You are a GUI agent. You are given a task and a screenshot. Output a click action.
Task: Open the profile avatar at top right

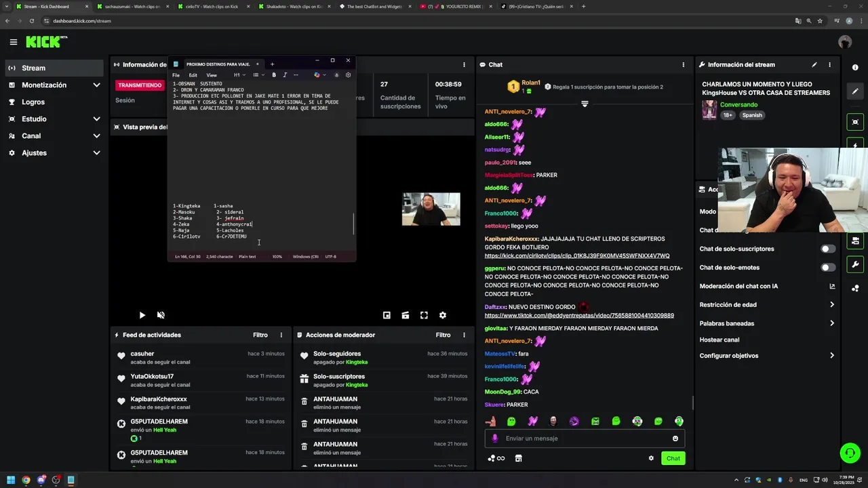pyautogui.click(x=845, y=42)
